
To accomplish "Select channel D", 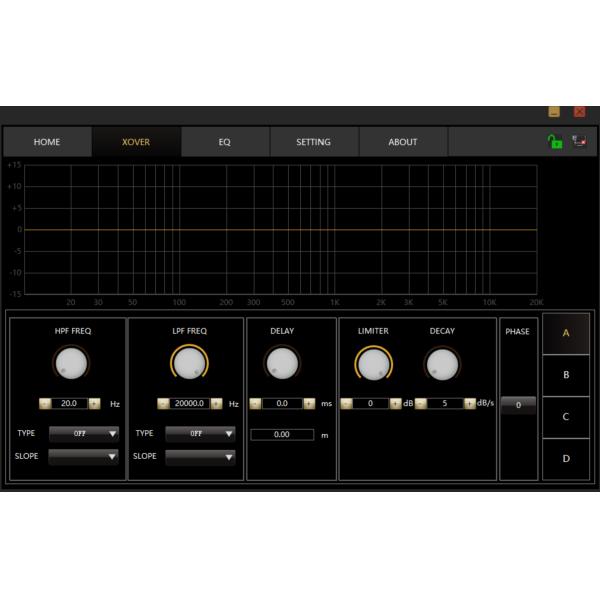I will point(566,459).
